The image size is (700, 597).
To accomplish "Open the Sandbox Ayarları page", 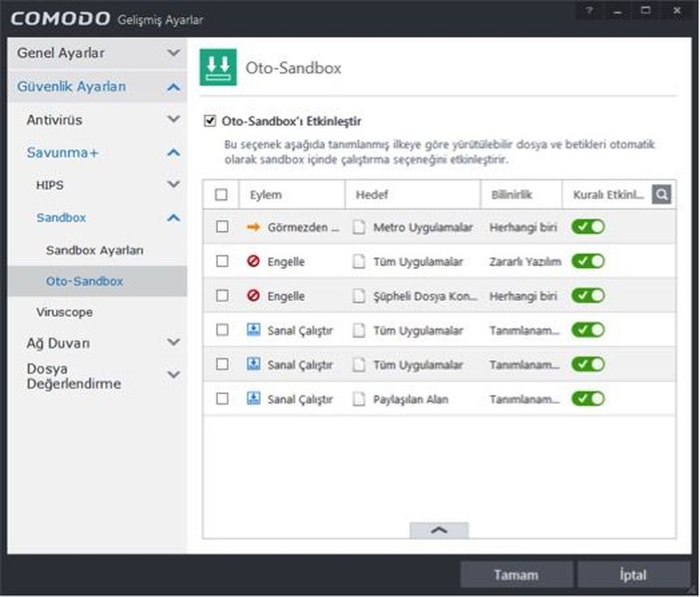I will pyautogui.click(x=94, y=249).
